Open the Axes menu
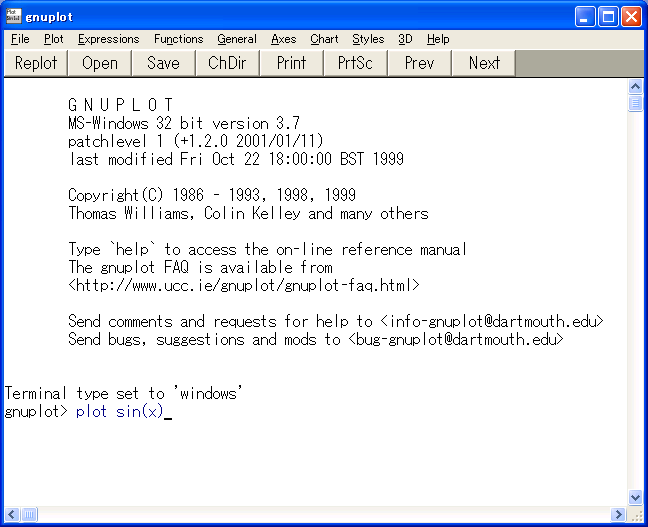648x527 pixels. (284, 39)
